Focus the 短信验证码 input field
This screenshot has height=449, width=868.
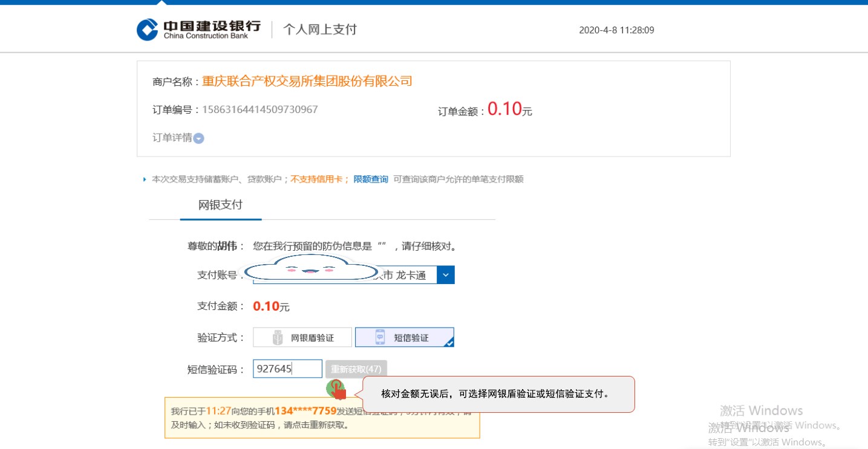(287, 369)
